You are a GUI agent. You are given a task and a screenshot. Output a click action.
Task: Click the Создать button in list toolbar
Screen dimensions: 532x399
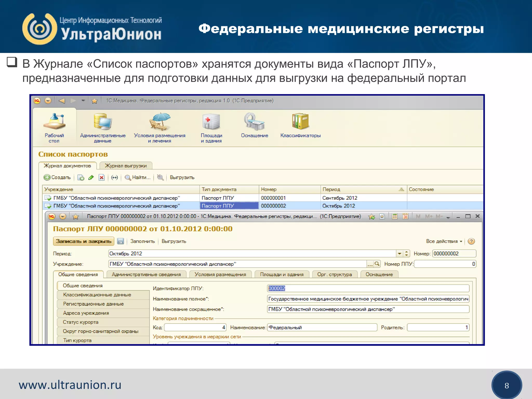tap(57, 177)
